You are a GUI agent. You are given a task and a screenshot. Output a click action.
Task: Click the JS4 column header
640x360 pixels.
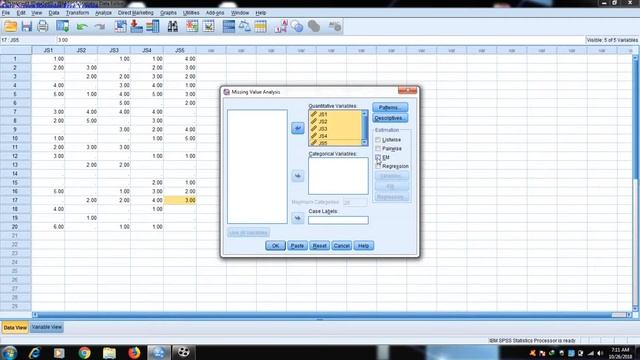(147, 50)
